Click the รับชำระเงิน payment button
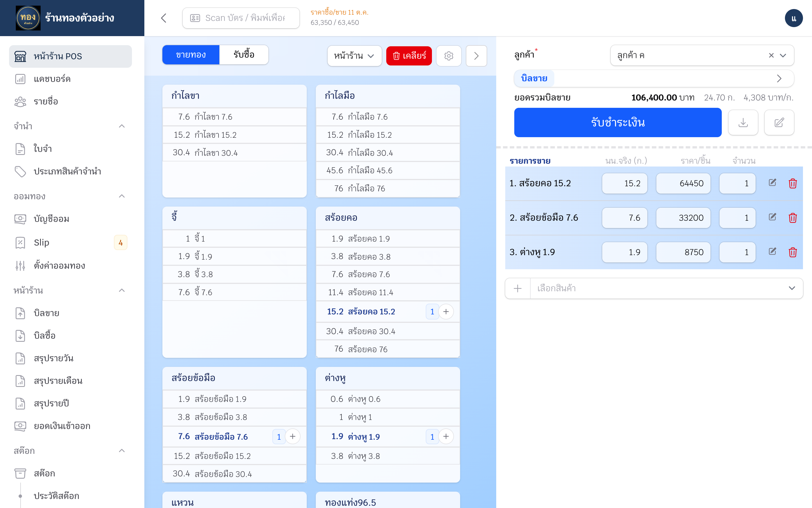Viewport: 812px width, 508px height. pos(618,122)
